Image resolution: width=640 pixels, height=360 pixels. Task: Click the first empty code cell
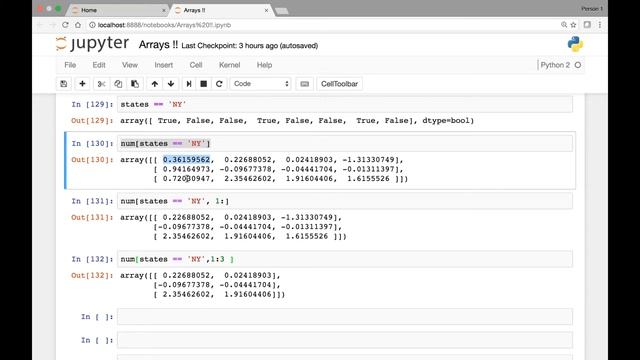(345, 317)
